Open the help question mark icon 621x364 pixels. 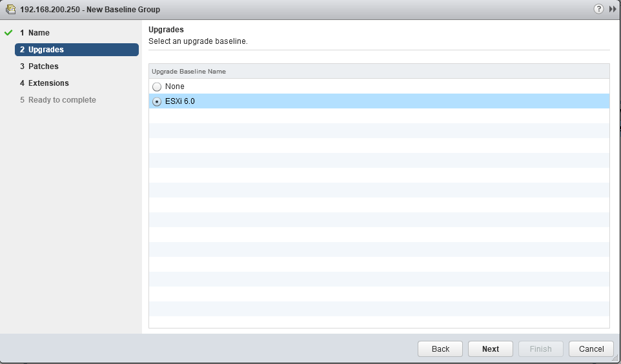598,10
